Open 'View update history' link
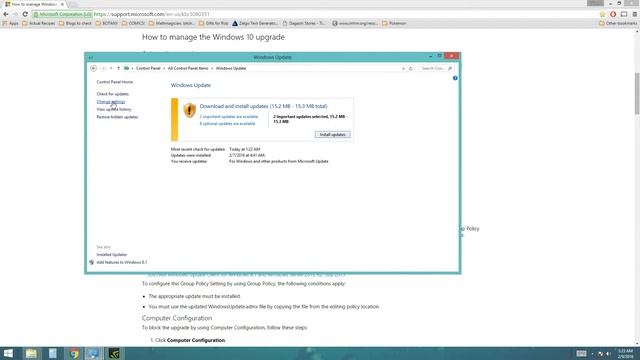 click(x=114, y=109)
